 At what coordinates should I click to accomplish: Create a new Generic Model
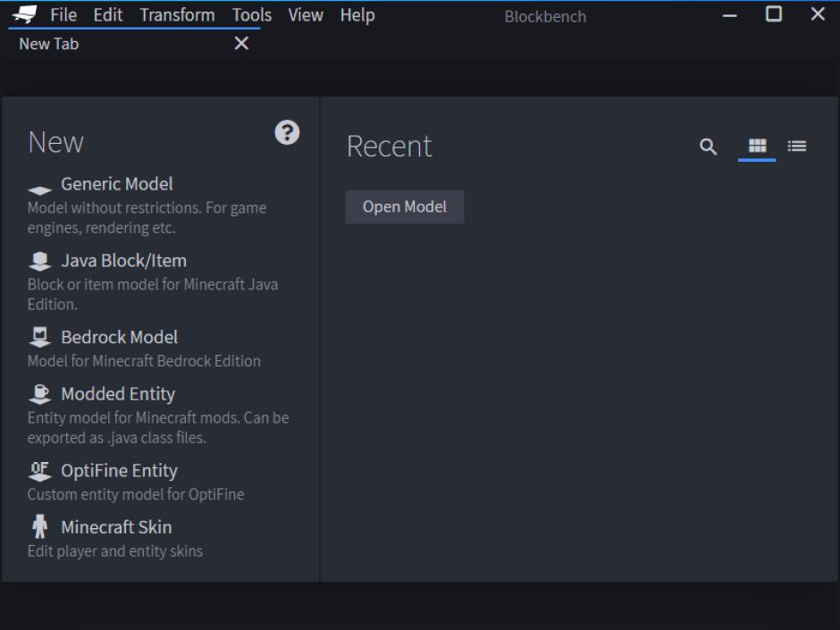117,184
